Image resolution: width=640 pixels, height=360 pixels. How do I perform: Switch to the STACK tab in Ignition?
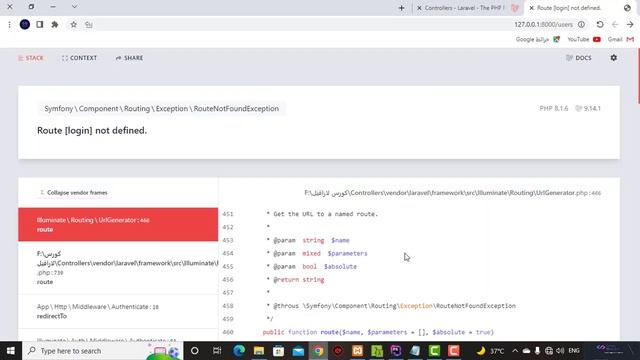tap(31, 58)
